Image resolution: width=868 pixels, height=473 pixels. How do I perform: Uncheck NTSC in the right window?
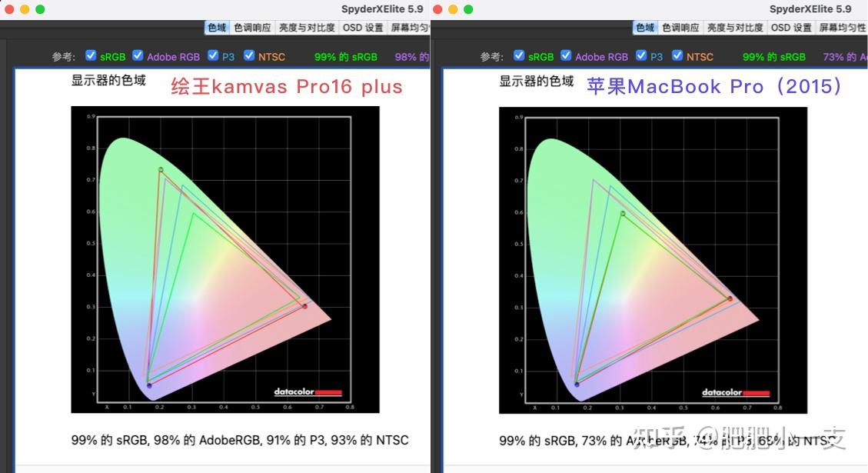tap(677, 55)
